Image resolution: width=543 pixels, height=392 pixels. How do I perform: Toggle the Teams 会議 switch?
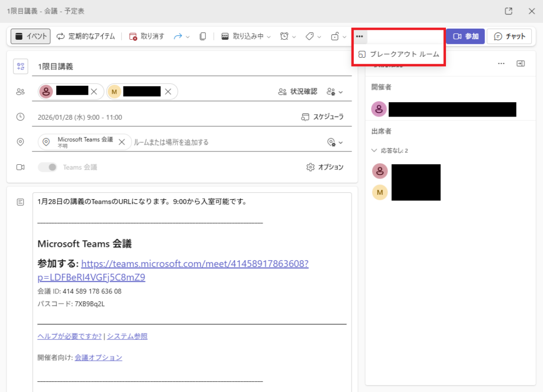tap(48, 167)
